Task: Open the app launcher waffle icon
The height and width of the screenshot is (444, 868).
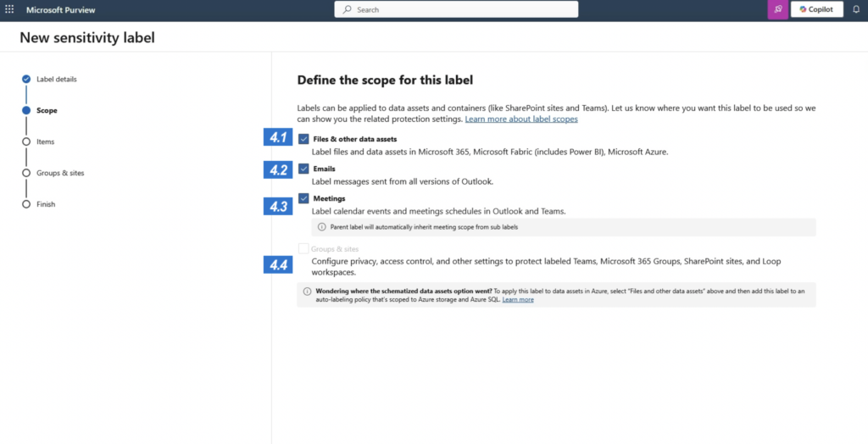Action: tap(9, 9)
